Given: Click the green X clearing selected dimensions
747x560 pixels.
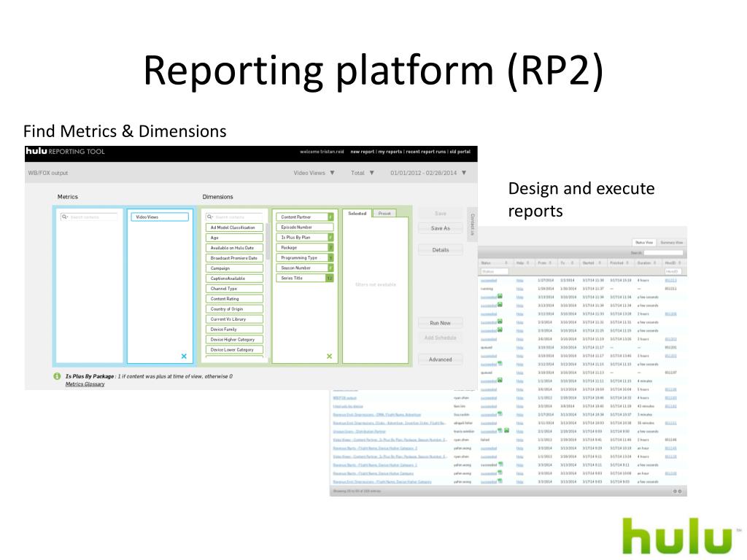Looking at the screenshot, I should pos(329,356).
